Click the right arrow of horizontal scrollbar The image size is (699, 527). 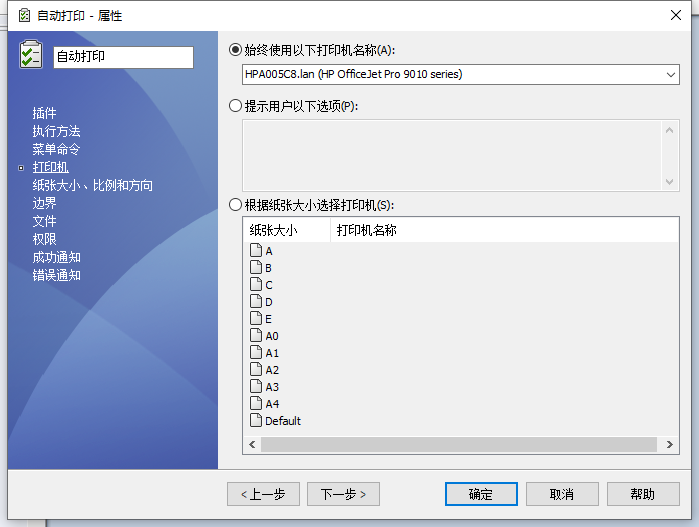point(669,444)
